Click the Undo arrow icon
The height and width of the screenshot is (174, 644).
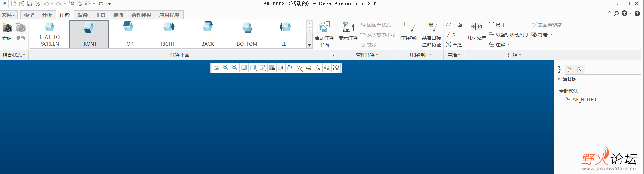click(x=46, y=4)
